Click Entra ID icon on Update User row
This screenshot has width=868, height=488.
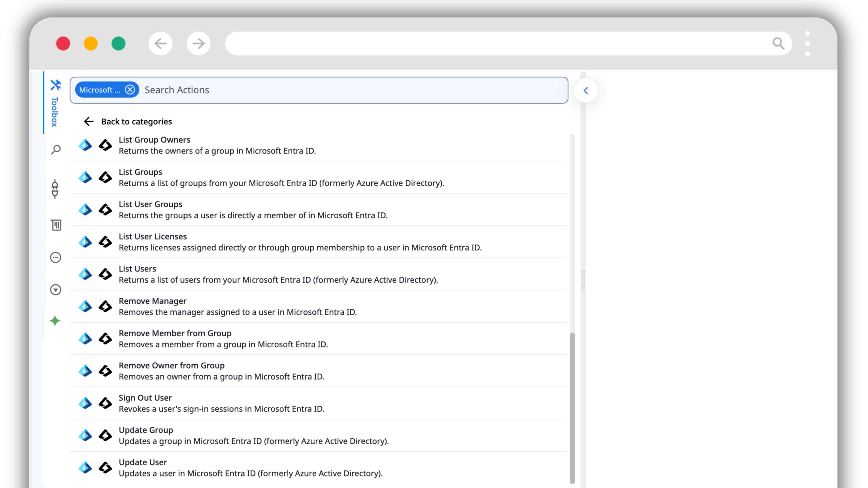pos(85,467)
